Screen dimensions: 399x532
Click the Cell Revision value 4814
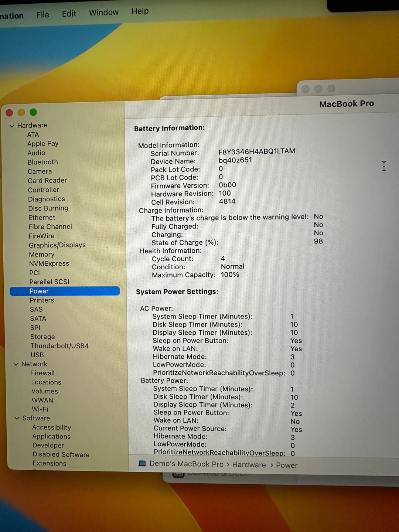click(x=227, y=201)
